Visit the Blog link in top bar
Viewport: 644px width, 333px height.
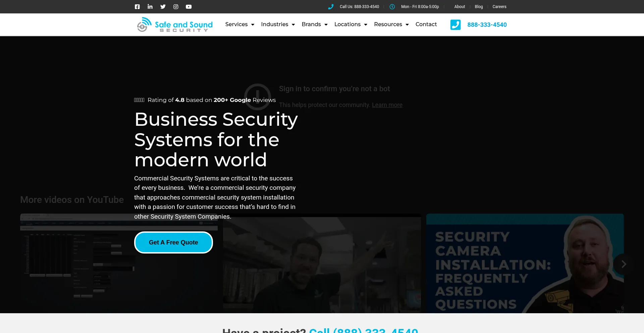coord(479,7)
